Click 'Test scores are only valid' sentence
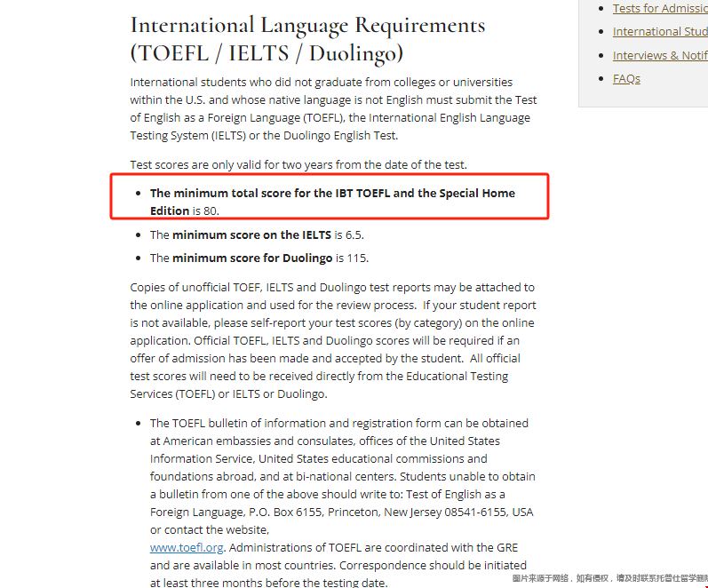 [298, 165]
